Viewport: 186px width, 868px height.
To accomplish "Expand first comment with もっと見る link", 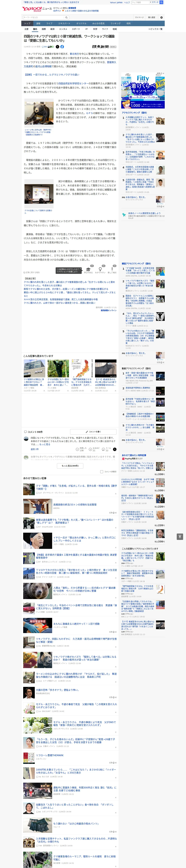I will click(45, 444).
